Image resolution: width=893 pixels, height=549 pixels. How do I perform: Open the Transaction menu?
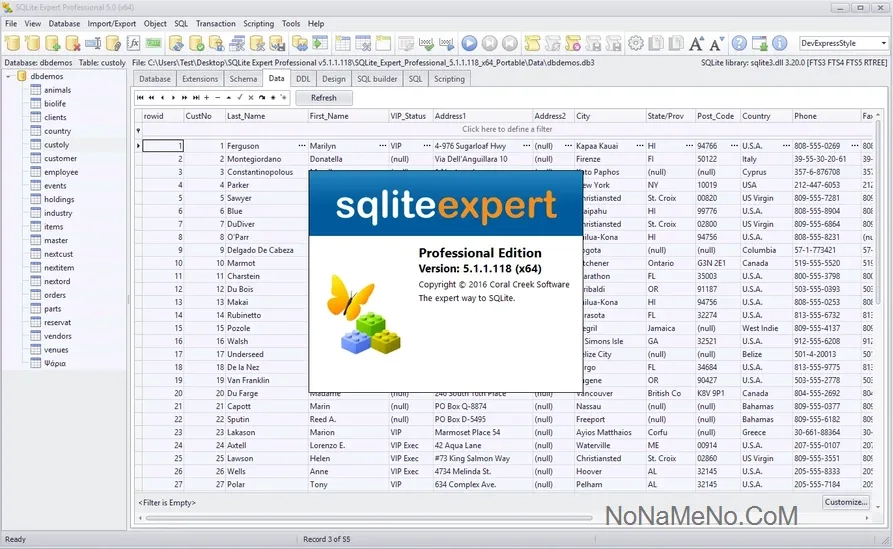(215, 23)
